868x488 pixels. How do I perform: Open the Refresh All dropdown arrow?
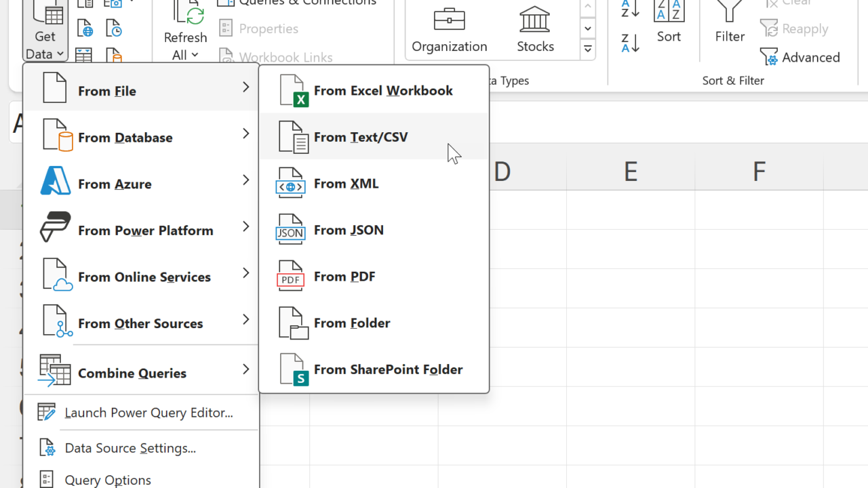(195, 55)
